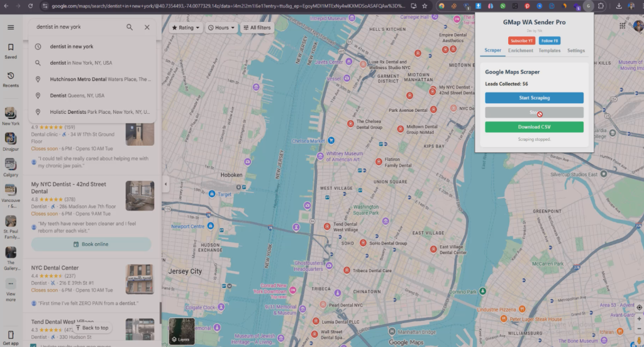The height and width of the screenshot is (347, 644).
Task: Select the 'Dentist Queens, NY, USA' suggestion
Action: [x=92, y=96]
